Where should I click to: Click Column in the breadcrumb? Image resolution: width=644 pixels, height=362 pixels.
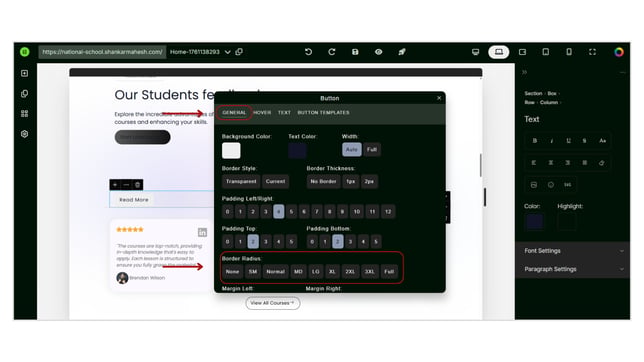549,102
